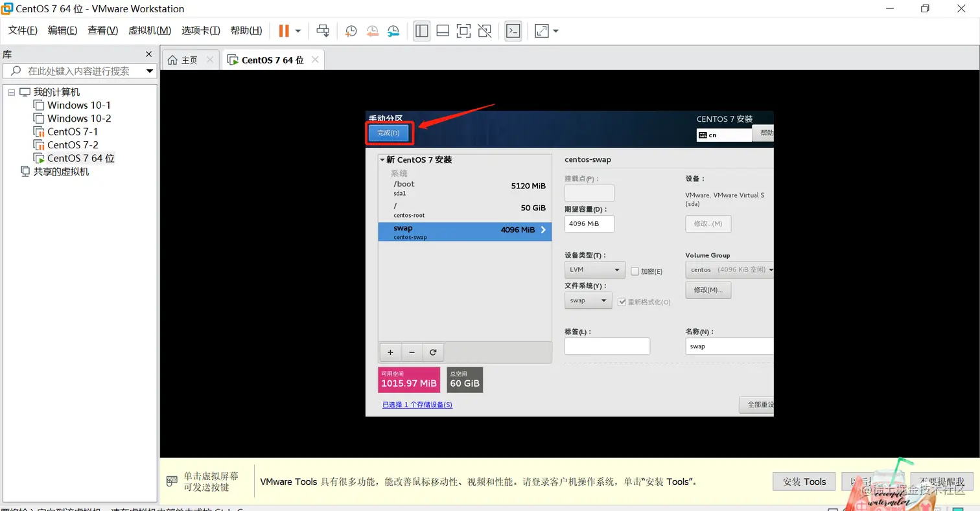
Task: Open the Volume Group centos dropdown
Action: tap(730, 269)
